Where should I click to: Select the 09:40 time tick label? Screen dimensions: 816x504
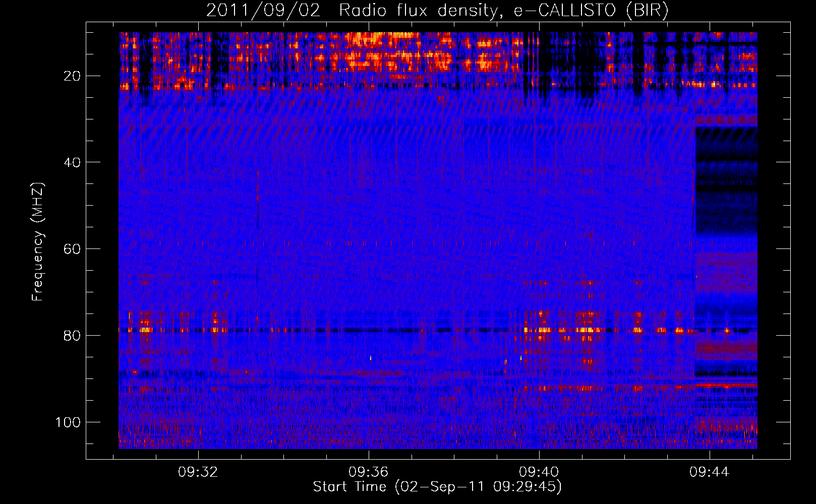point(539,472)
